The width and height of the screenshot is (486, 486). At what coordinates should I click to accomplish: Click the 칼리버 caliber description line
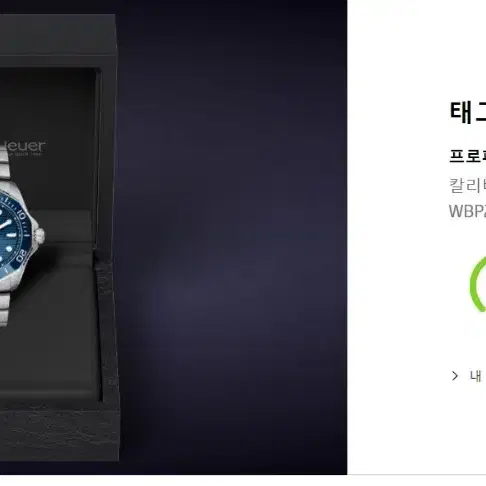pyautogui.click(x=467, y=186)
